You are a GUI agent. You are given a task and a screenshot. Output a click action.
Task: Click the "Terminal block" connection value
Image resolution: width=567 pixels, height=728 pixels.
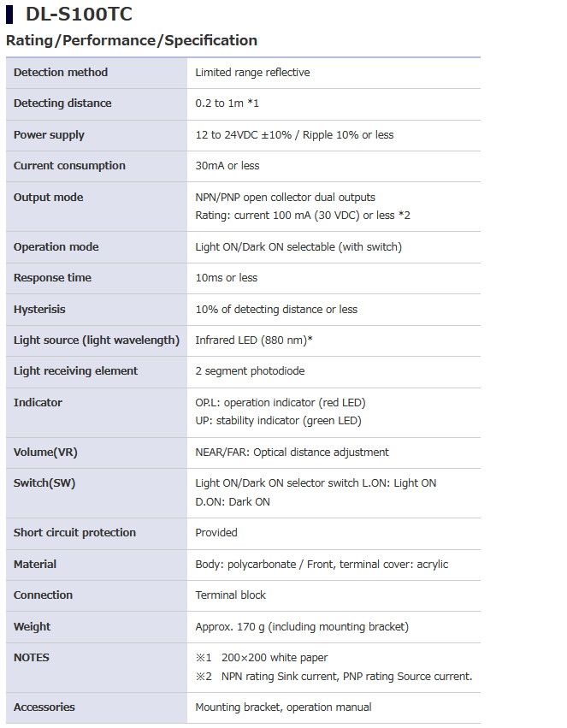[230, 595]
